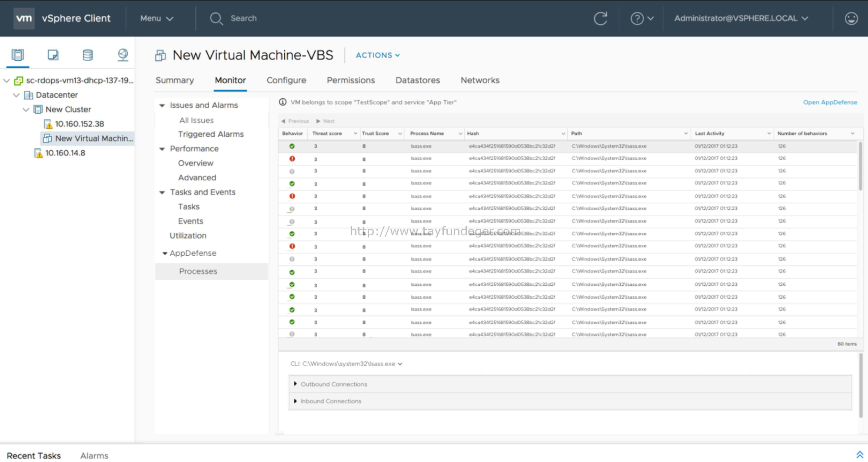Screen dimensions: 868x462
Task: Go to the Networks tab
Action: (480, 80)
